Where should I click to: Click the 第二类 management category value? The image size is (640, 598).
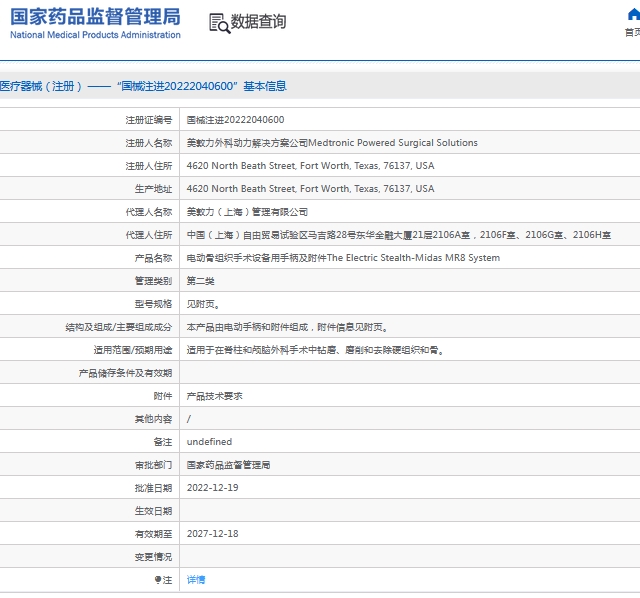[x=200, y=281]
